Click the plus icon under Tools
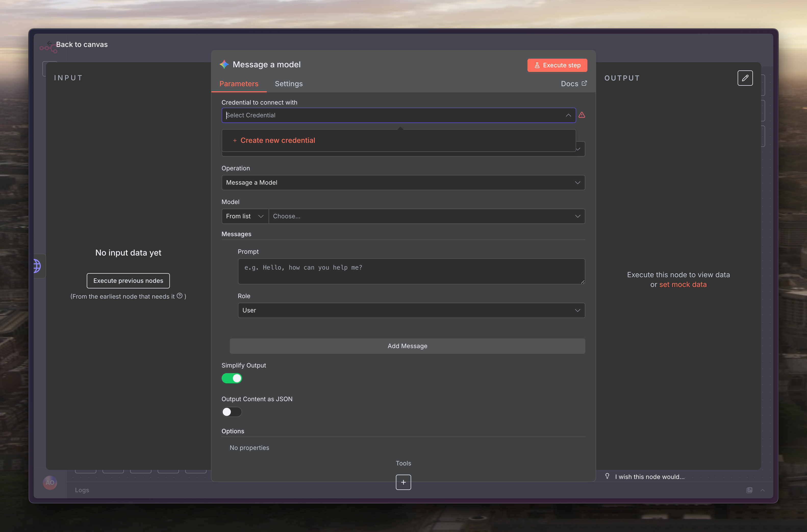Viewport: 807px width, 532px height. (x=403, y=482)
